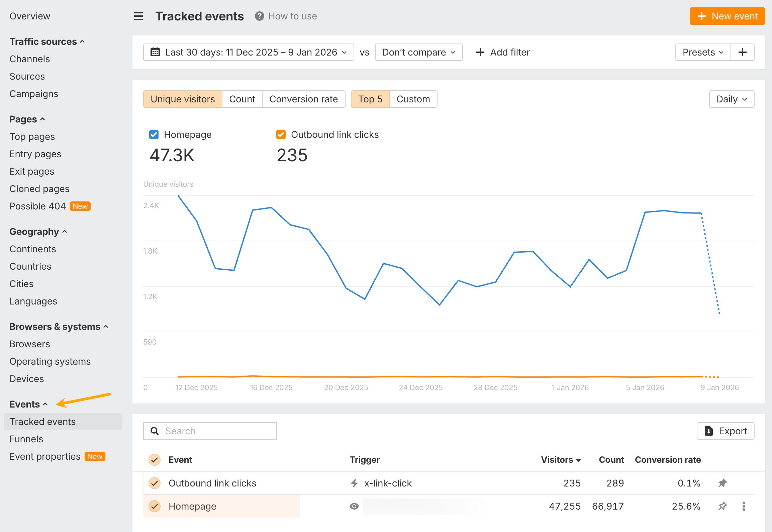Open the Presets dropdown
Screen dimensions: 772x532
[702, 52]
